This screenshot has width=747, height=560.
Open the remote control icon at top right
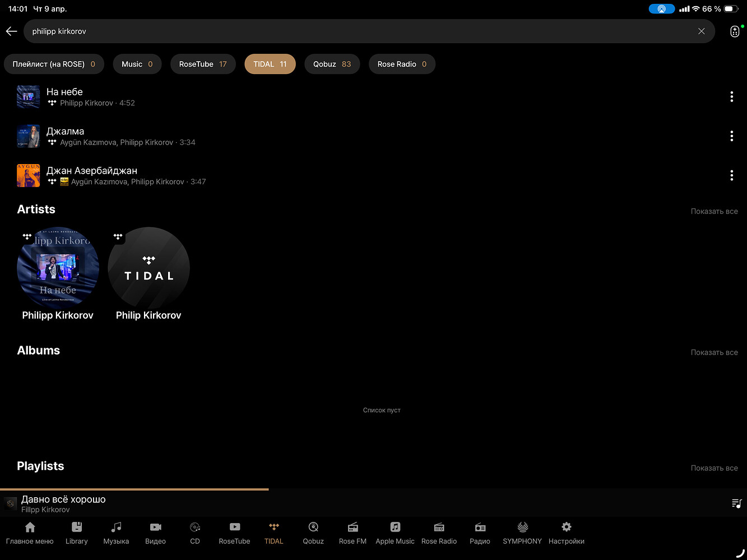click(735, 31)
